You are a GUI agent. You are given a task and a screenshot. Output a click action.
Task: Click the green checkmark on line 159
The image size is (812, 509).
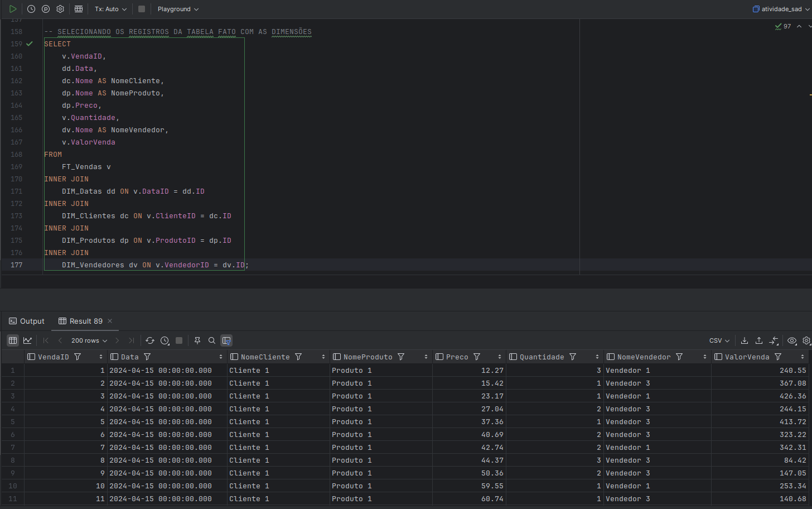[x=30, y=44]
